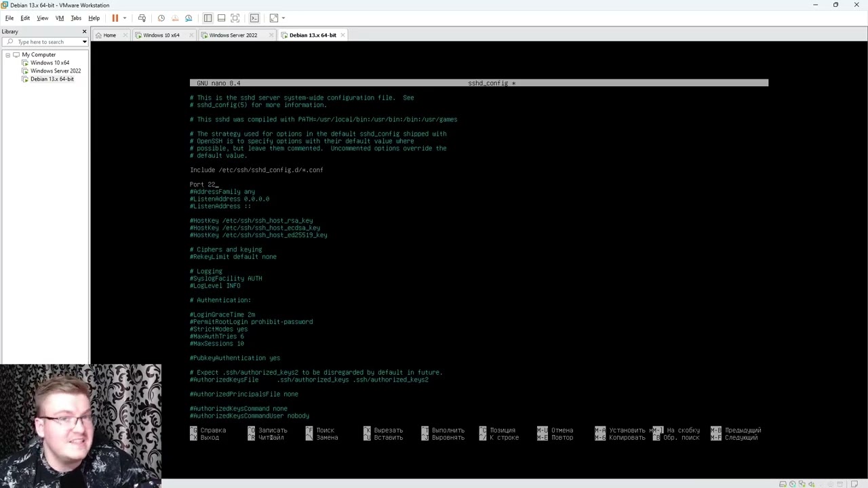Open the stretch guest dropdown arrow
The width and height of the screenshot is (868, 488).
point(283,18)
